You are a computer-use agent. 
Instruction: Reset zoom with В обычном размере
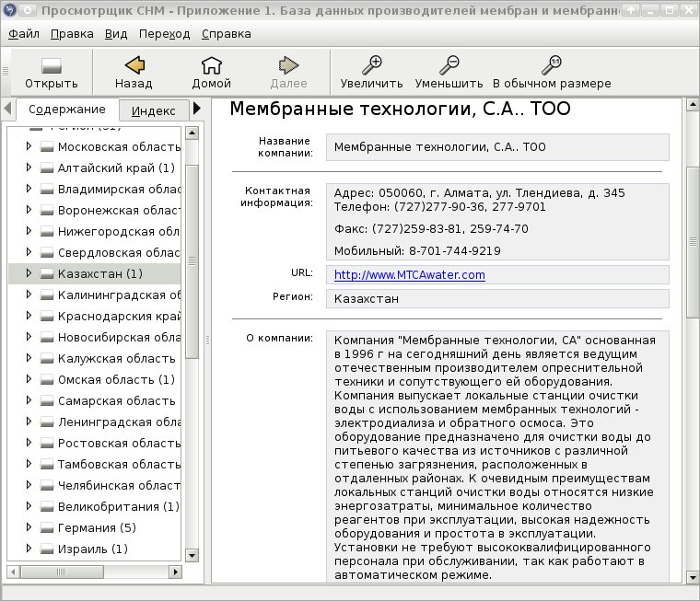point(552,65)
